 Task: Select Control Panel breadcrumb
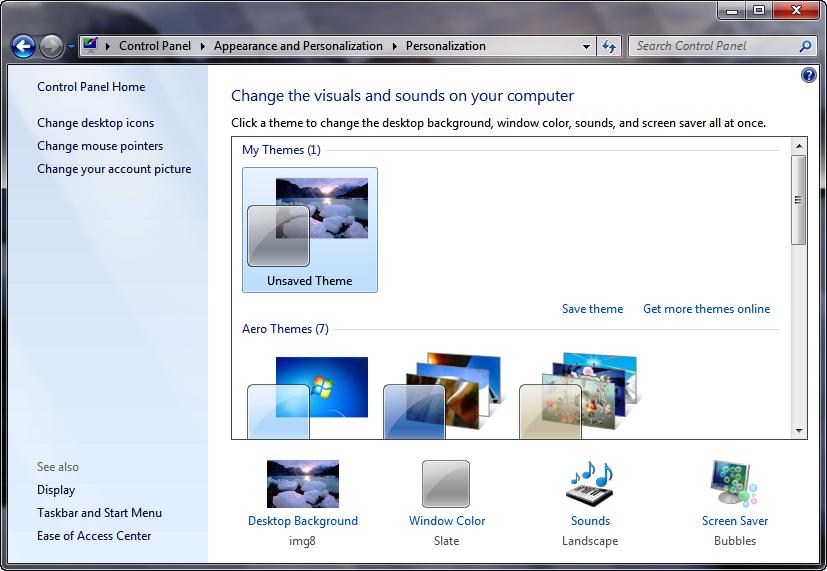(x=155, y=46)
